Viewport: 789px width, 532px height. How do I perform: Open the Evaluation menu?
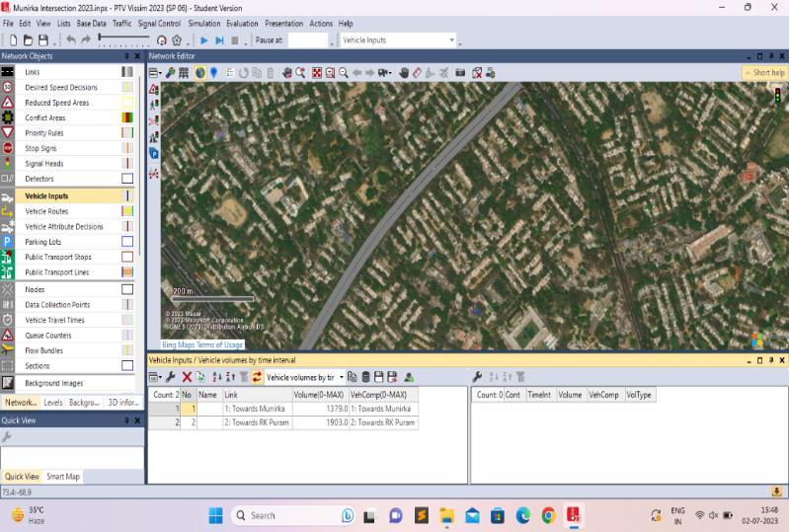pyautogui.click(x=242, y=24)
